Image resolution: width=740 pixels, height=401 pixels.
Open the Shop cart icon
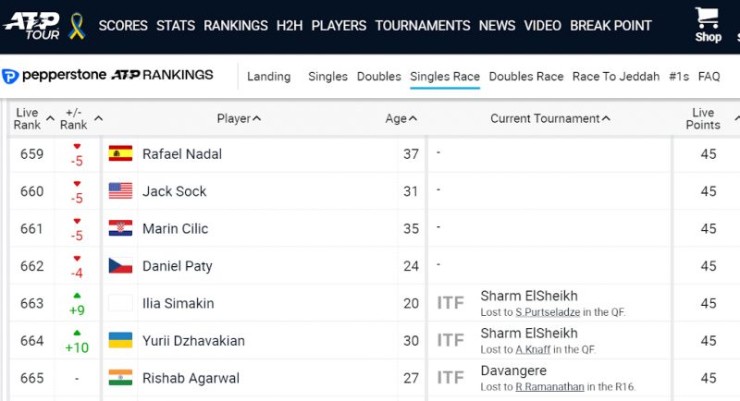pyautogui.click(x=708, y=19)
